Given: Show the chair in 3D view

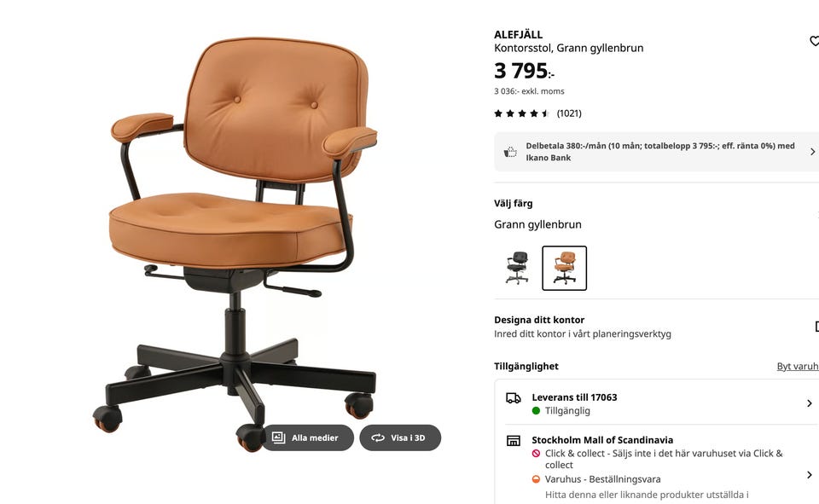Looking at the screenshot, I should point(400,437).
